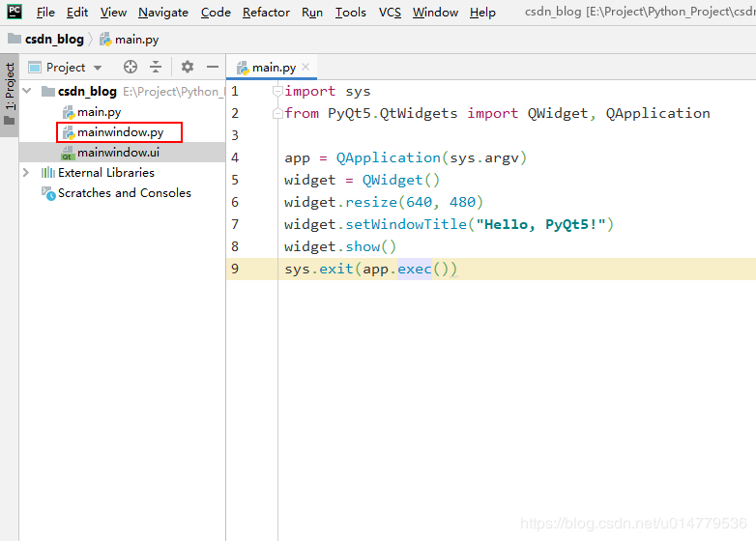Collapse the csdn_blog project root arrow

coord(27,91)
